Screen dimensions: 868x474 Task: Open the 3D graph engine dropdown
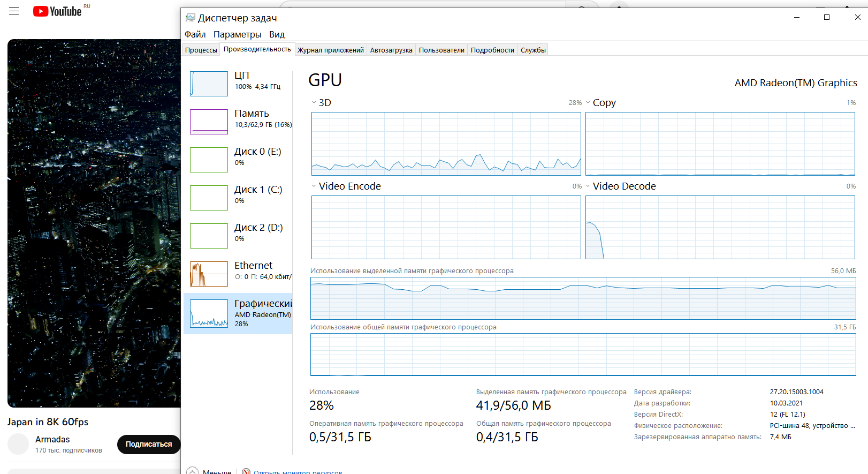[x=314, y=102]
